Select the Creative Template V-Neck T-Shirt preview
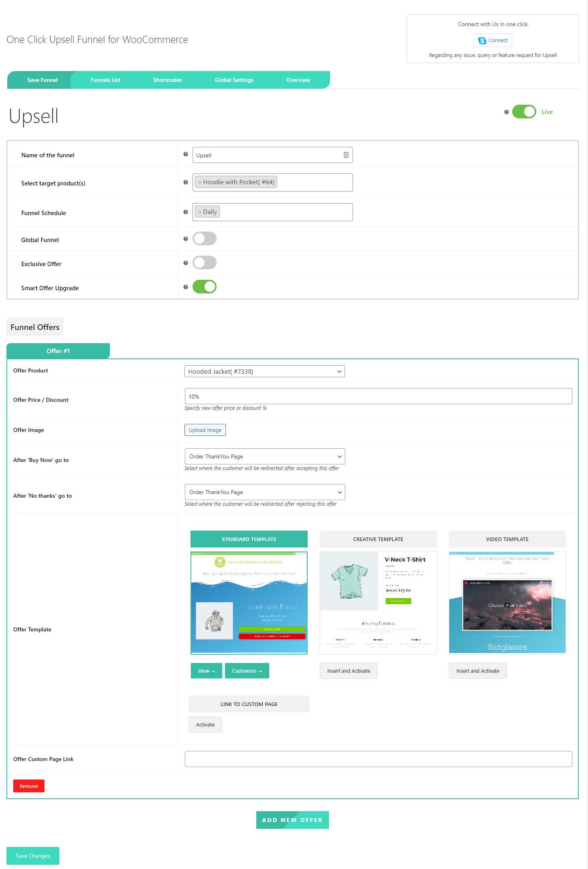588x869 pixels. click(x=378, y=603)
